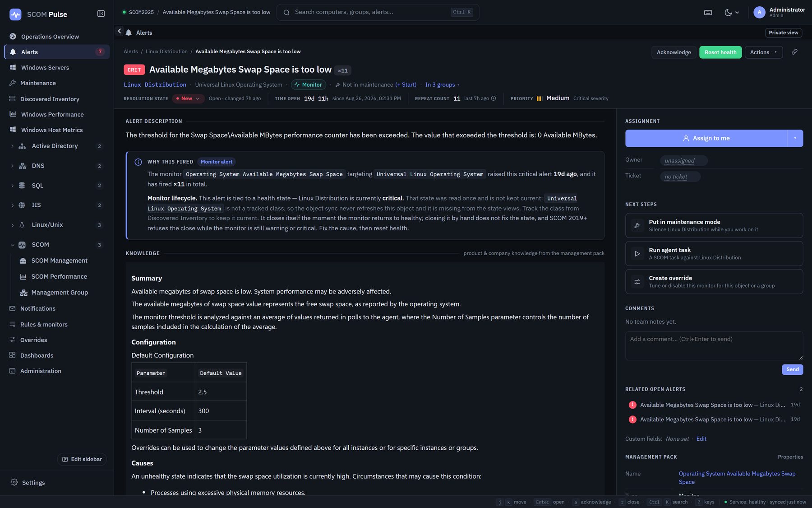
Task: Click the Monitor badge pill
Action: [x=309, y=85]
